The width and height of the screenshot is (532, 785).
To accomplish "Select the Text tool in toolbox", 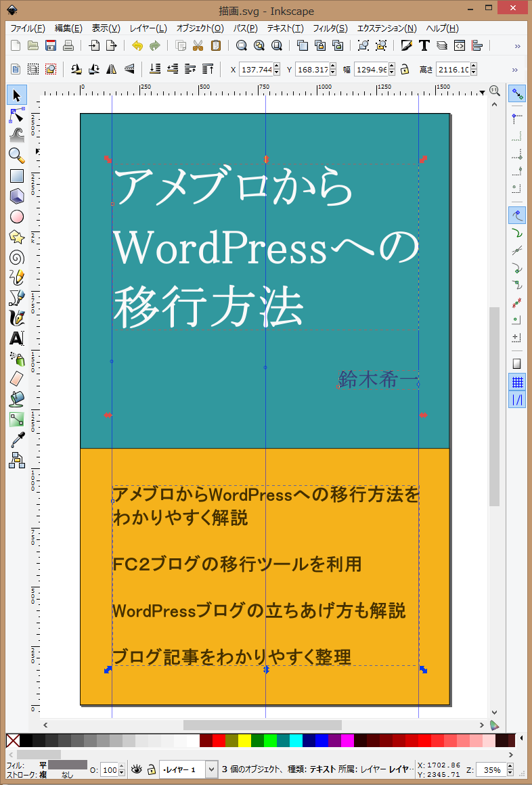I will tap(17, 338).
